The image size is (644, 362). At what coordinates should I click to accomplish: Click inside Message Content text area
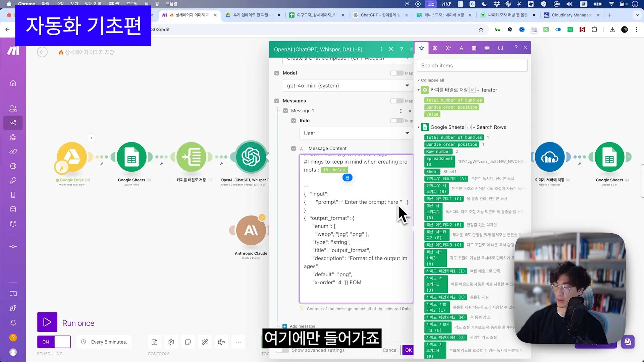356,229
